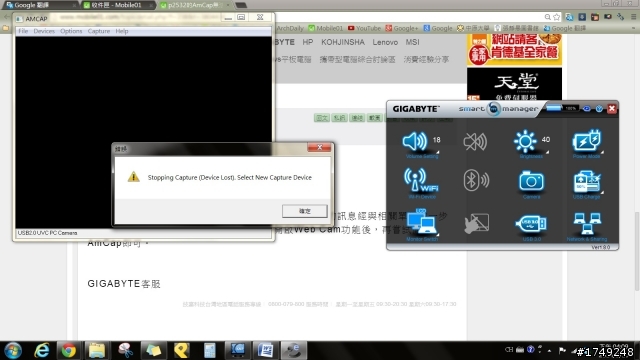Click the yellow taskbar icon beside Sticky Notes
The image size is (640, 360).
coord(182,351)
